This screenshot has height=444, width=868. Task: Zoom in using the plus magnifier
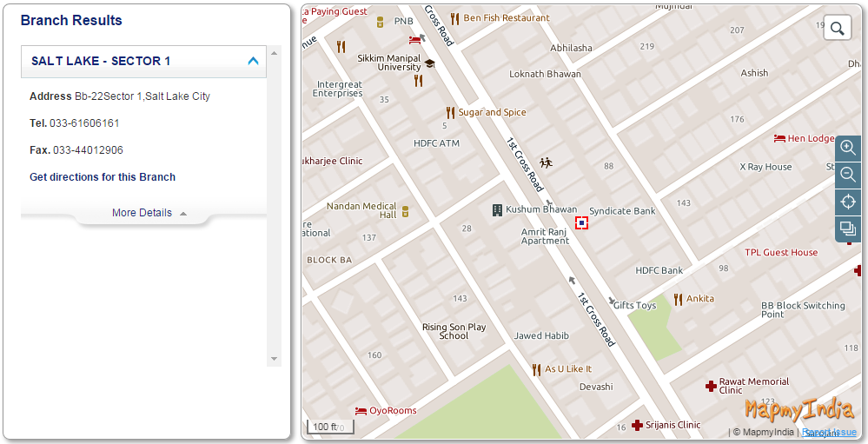[x=848, y=148]
